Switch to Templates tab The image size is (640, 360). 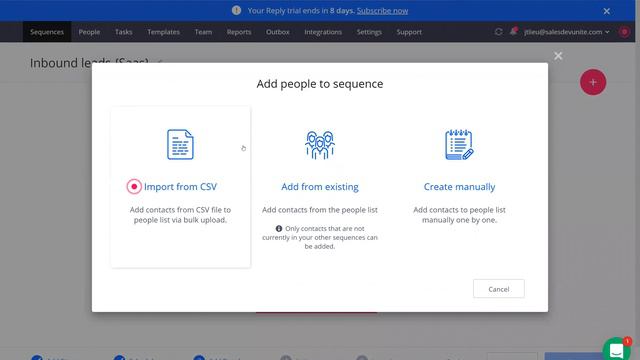pyautogui.click(x=164, y=32)
